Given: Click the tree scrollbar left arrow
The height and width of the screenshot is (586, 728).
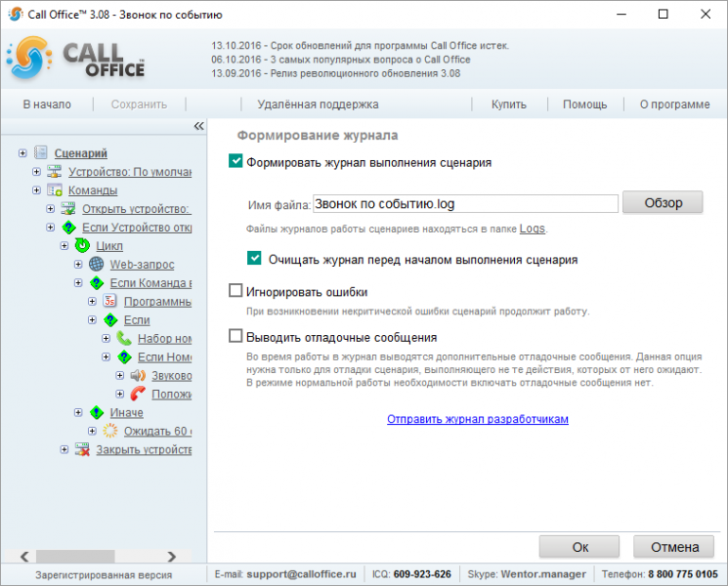Looking at the screenshot, I should [x=24, y=556].
